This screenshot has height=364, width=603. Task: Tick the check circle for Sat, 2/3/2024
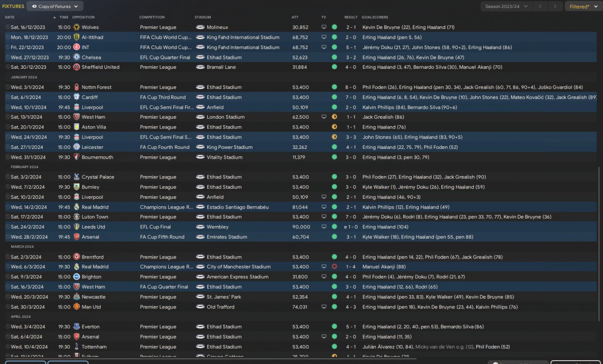coord(8,257)
